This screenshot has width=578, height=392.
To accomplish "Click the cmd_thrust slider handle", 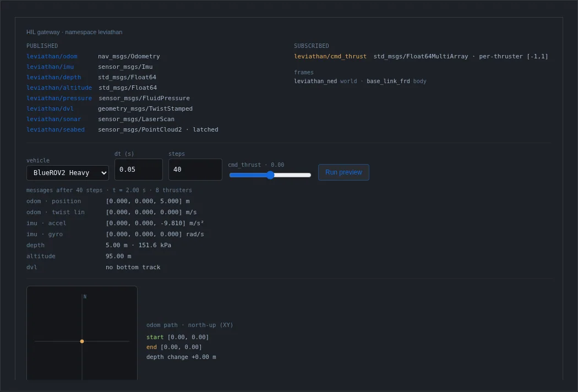I will (270, 175).
